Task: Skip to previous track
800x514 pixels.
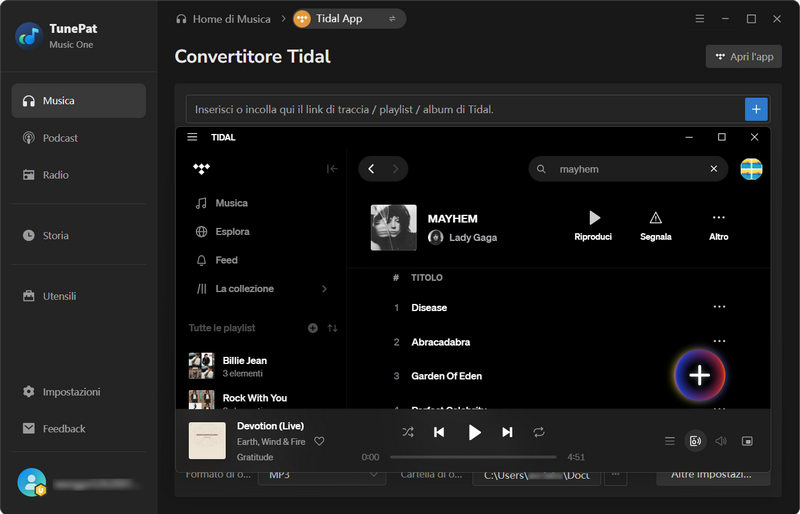Action: tap(439, 432)
